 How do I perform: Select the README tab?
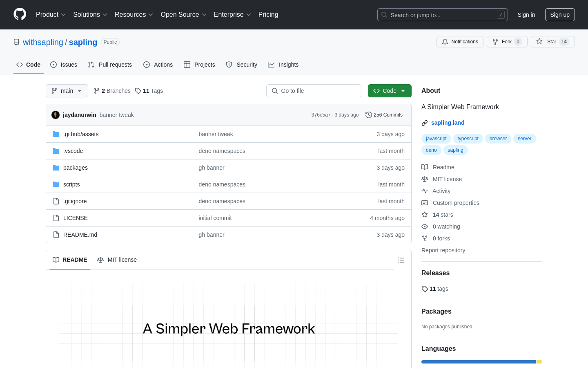tap(70, 260)
